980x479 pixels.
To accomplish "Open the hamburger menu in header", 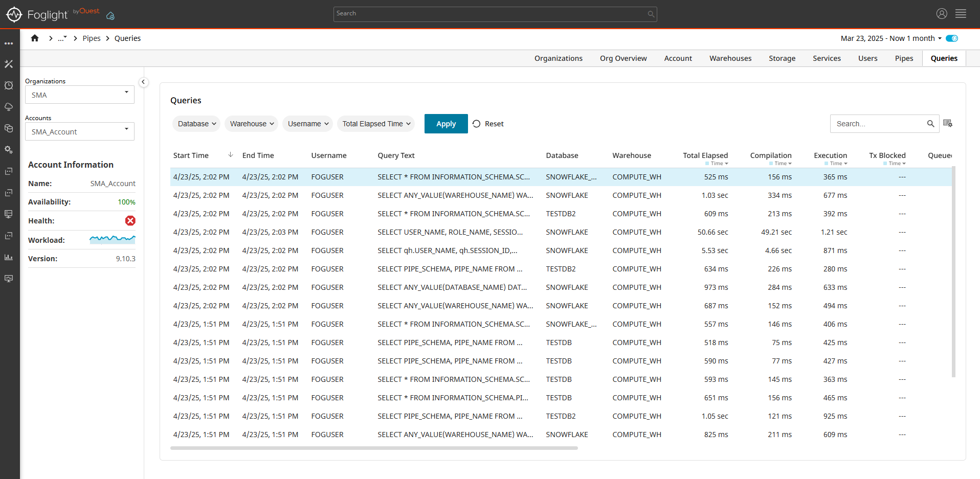I will tap(961, 14).
